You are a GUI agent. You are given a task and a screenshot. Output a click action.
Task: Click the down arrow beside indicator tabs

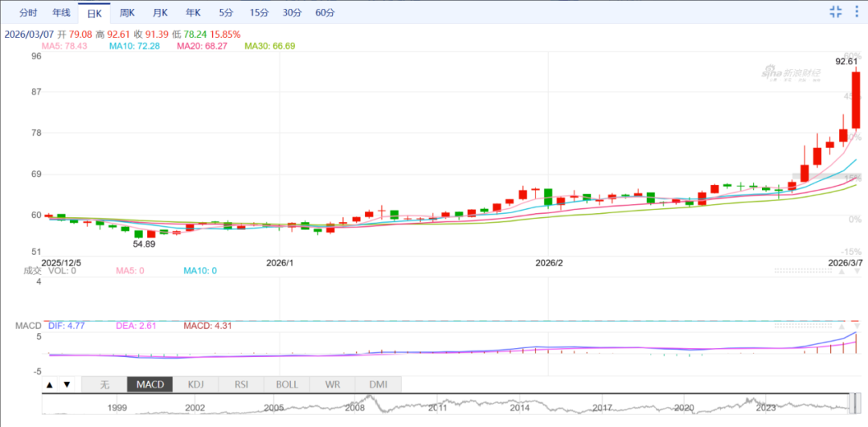point(67,384)
